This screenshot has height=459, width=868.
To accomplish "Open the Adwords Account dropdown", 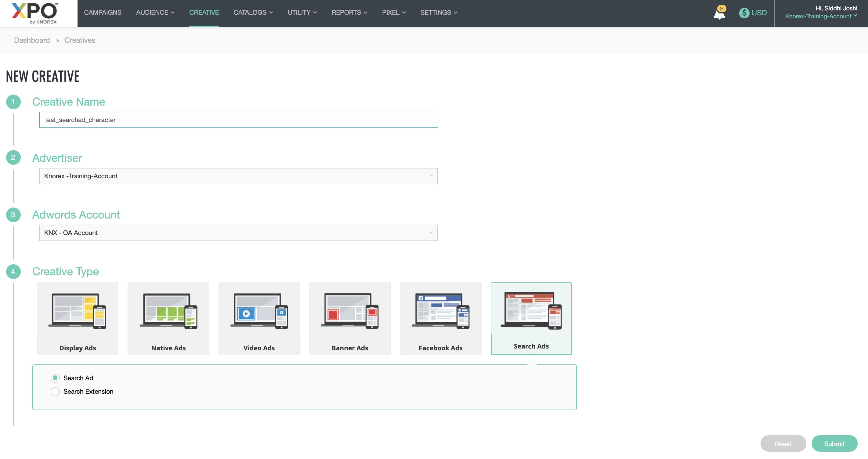I will [x=238, y=233].
